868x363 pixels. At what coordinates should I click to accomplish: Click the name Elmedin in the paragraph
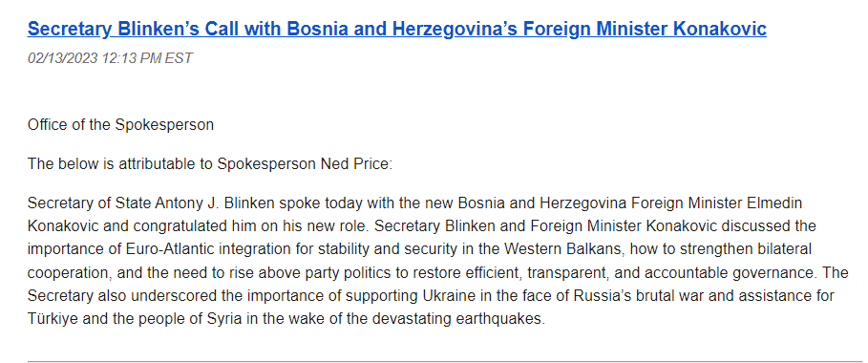[x=773, y=203]
